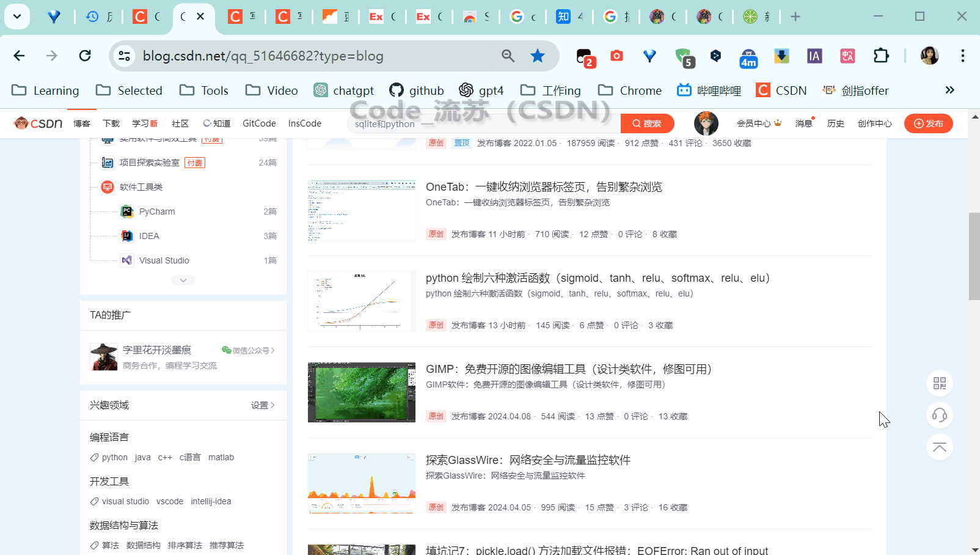The image size is (980, 555).
Task: Close the active browser tab
Action: [200, 17]
